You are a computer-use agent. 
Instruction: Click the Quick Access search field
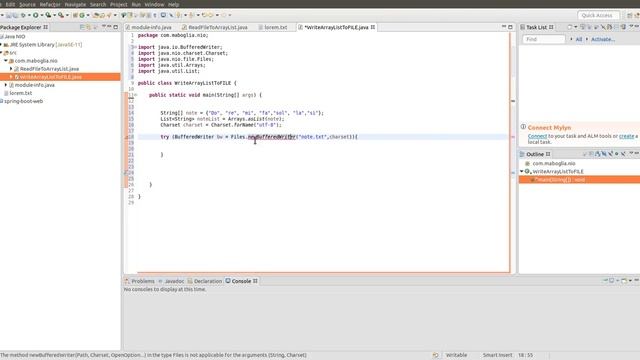coord(598,15)
